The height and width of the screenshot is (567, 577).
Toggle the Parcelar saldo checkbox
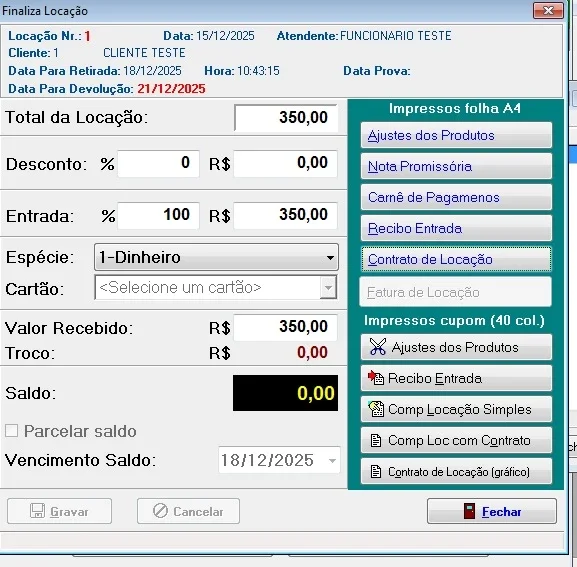11,430
